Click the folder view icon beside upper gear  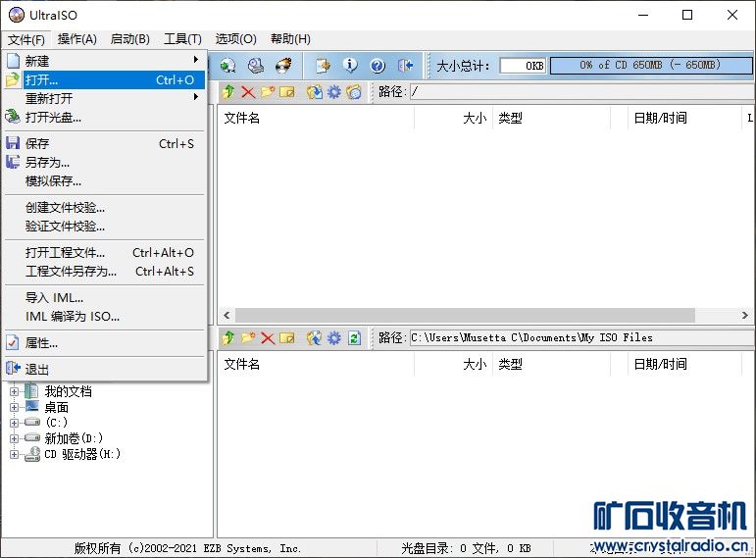353,91
